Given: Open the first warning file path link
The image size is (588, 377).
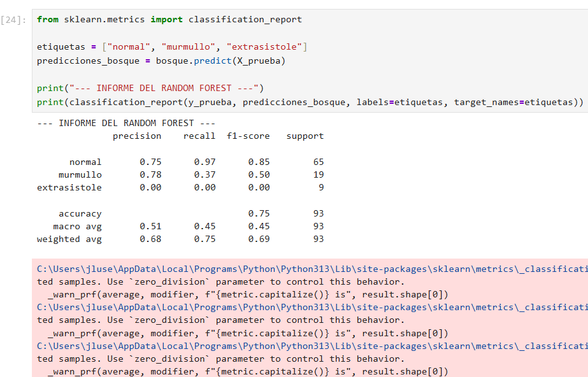Looking at the screenshot, I should (312, 269).
